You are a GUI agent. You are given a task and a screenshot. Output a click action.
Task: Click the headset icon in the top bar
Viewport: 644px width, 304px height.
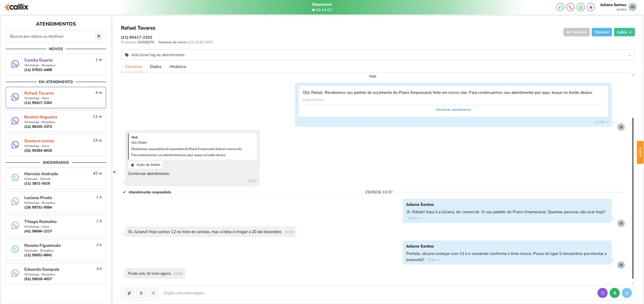[560, 7]
